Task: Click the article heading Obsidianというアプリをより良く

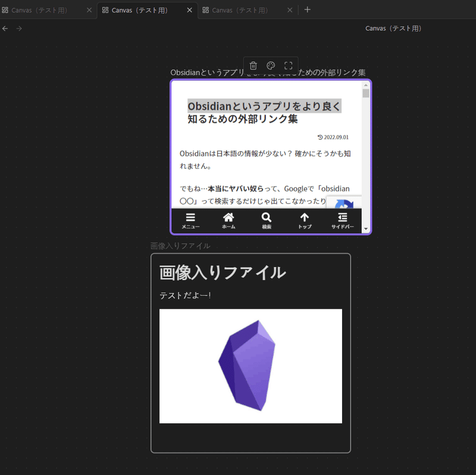Action: (x=264, y=106)
